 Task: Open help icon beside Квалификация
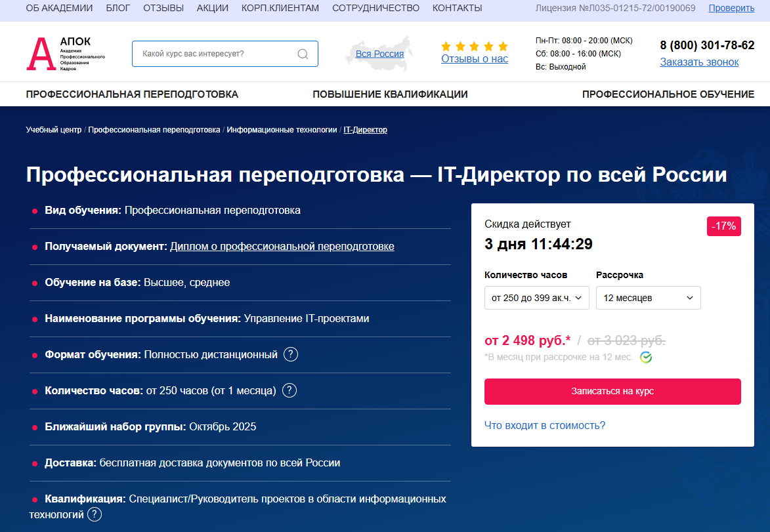[95, 514]
